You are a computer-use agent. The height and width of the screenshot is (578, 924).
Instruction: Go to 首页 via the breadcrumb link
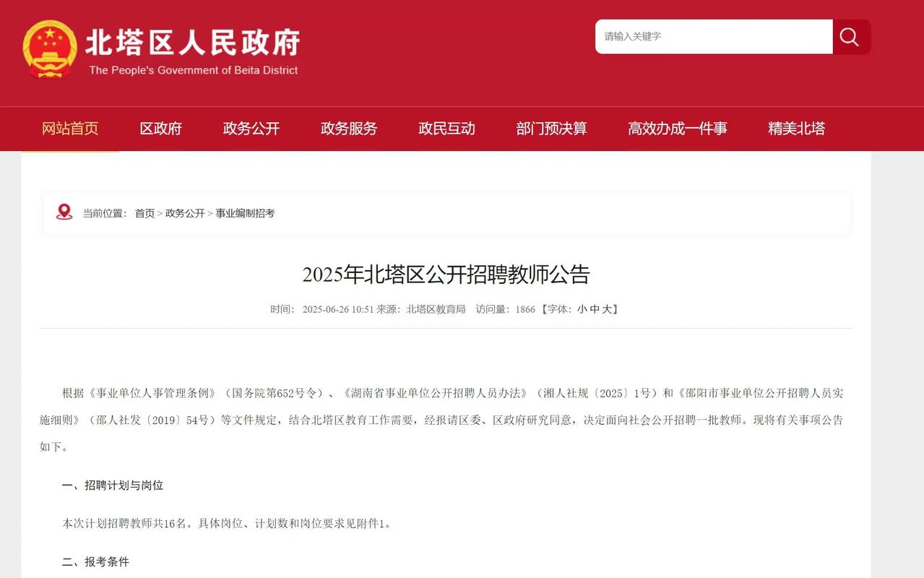144,213
